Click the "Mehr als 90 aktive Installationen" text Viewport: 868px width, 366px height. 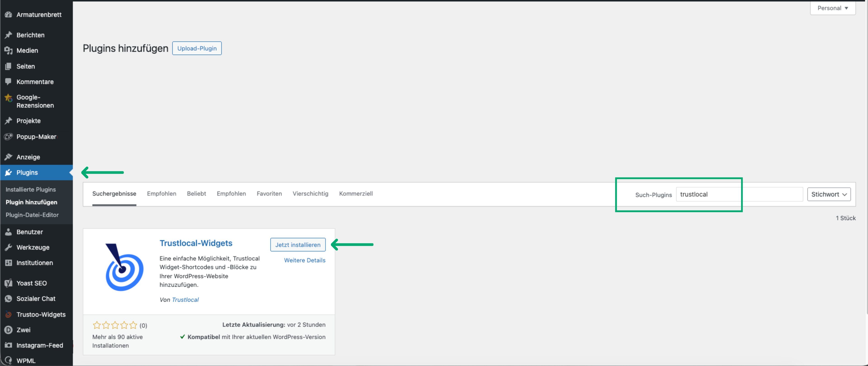click(x=117, y=341)
